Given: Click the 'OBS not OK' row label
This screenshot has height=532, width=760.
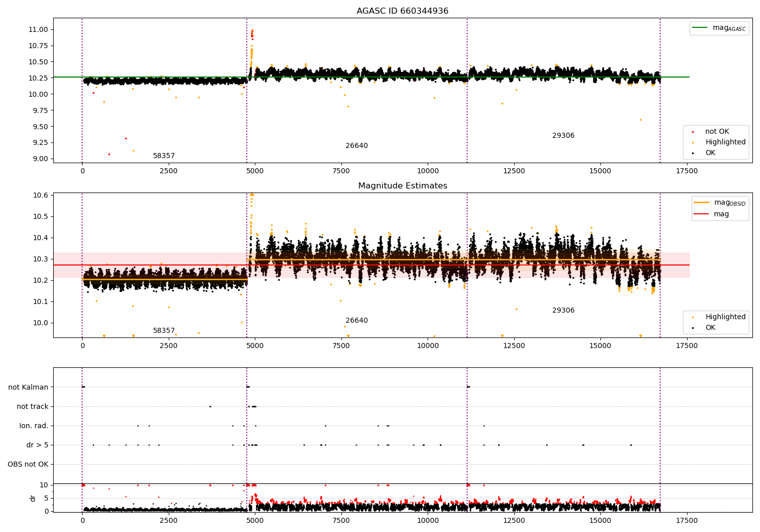Looking at the screenshot, I should coord(28,464).
